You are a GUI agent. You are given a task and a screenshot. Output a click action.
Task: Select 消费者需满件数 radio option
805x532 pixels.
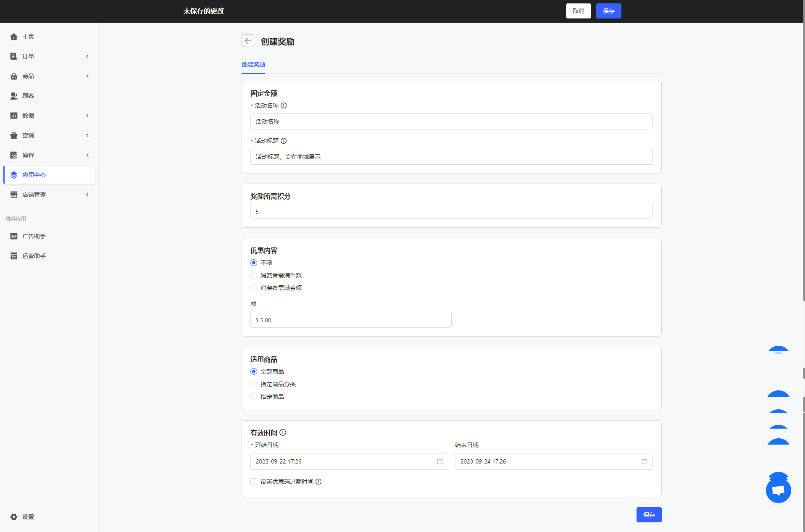(x=254, y=275)
